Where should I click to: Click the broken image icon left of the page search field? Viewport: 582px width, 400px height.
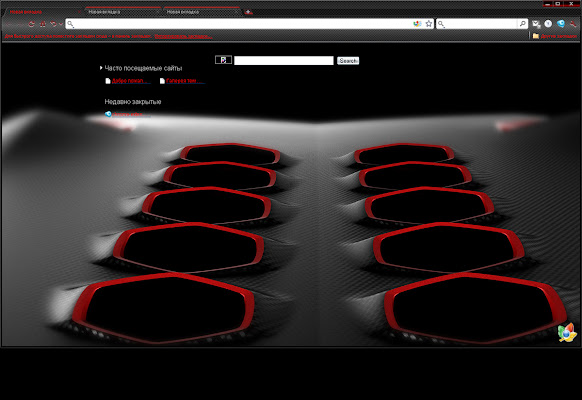[x=223, y=60]
